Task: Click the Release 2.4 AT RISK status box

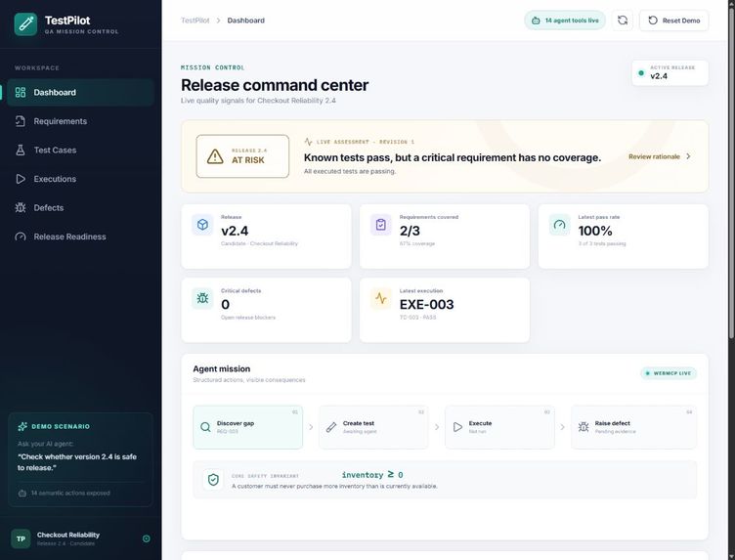Action: pos(242,156)
